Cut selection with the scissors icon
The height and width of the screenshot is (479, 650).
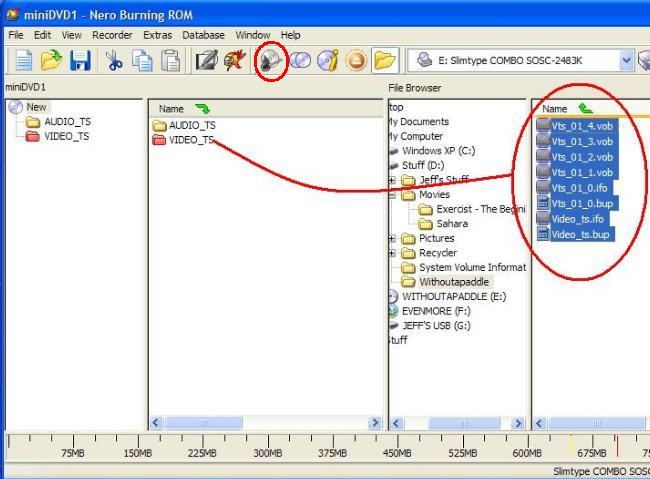[x=114, y=61]
